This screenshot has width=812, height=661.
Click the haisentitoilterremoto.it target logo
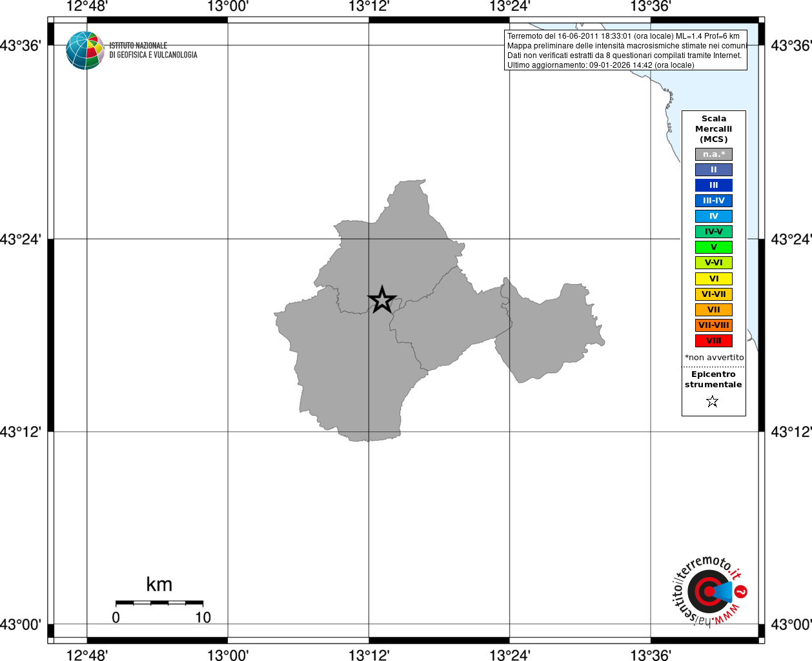pyautogui.click(x=710, y=591)
